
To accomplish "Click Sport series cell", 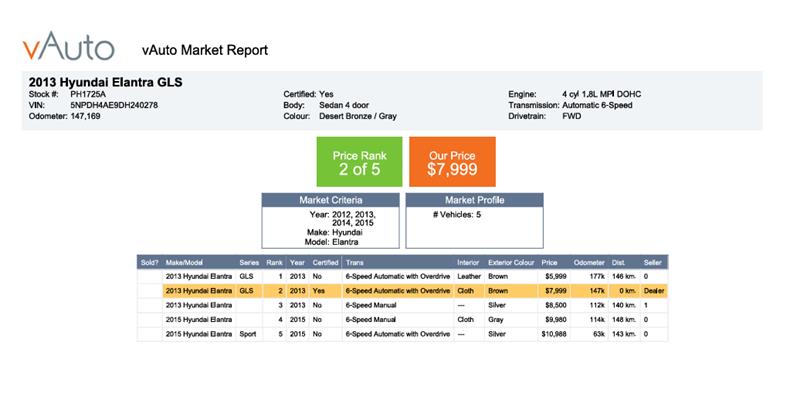I will click(x=248, y=334).
